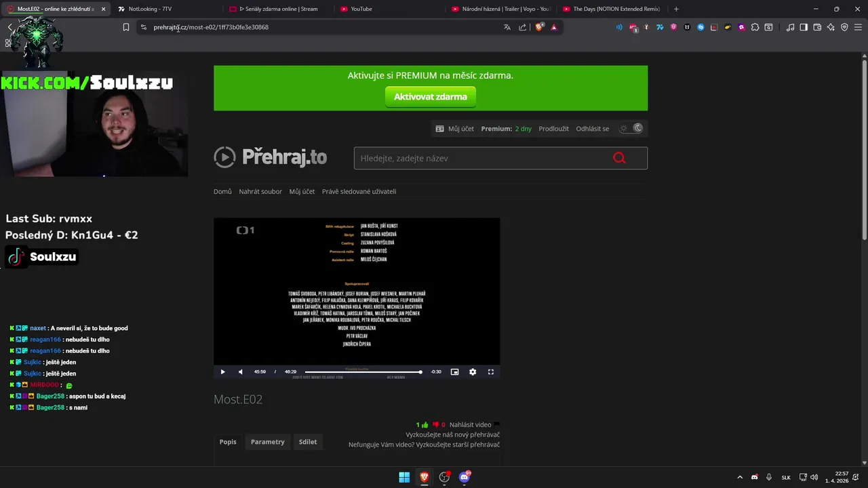Open the 7TV extension icon
Screen dimensions: 868x488
[x=660, y=27]
